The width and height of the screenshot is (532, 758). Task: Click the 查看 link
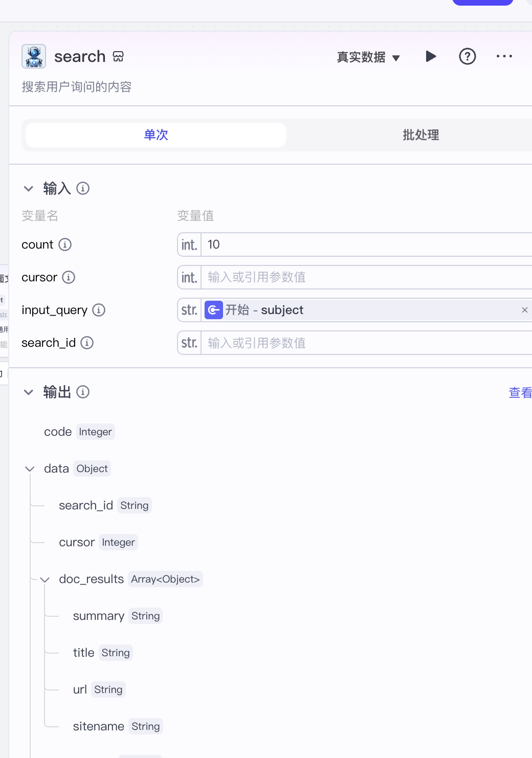click(x=520, y=392)
